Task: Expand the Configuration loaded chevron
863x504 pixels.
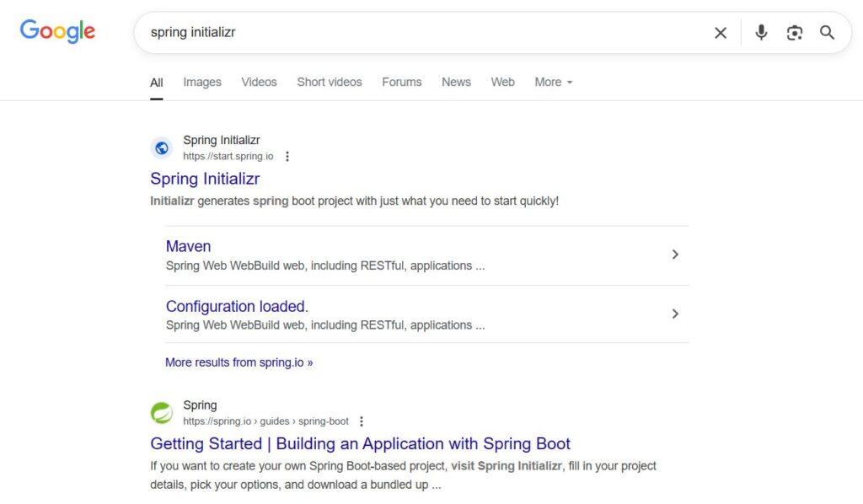Action: pyautogui.click(x=675, y=314)
